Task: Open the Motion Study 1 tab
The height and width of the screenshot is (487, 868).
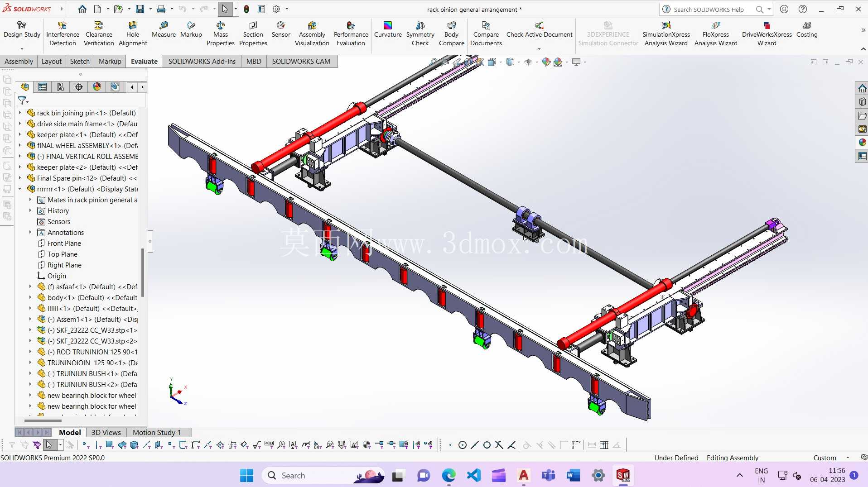Action: [x=157, y=433]
